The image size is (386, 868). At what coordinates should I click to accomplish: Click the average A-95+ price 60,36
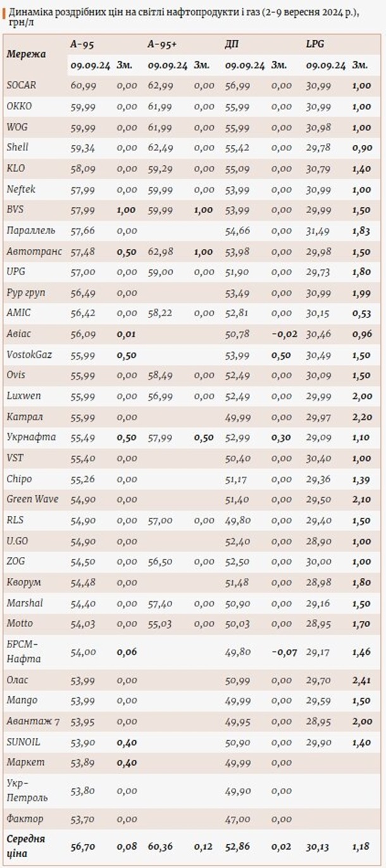point(160,846)
